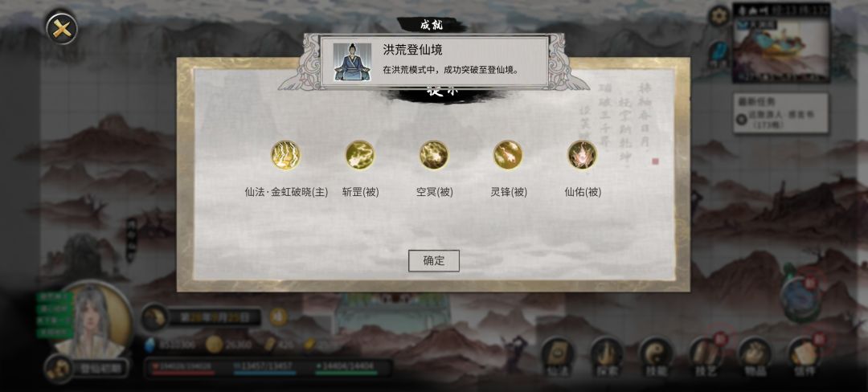This screenshot has width=868, height=392.
Task: Select the 空冥 passive skill icon
Action: (x=434, y=155)
